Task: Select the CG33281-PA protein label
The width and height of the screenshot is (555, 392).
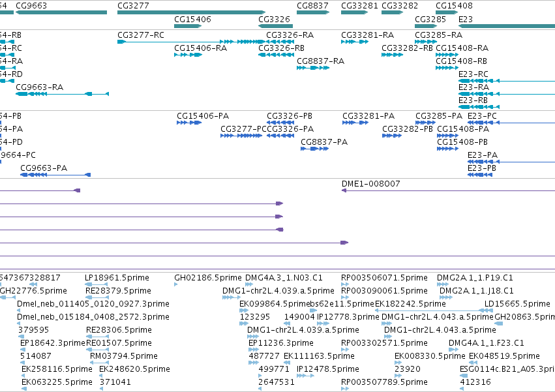Action: 368,116
